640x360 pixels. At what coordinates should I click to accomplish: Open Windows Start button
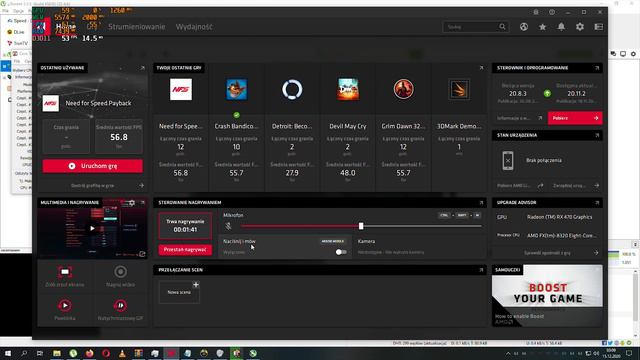pos(8,353)
